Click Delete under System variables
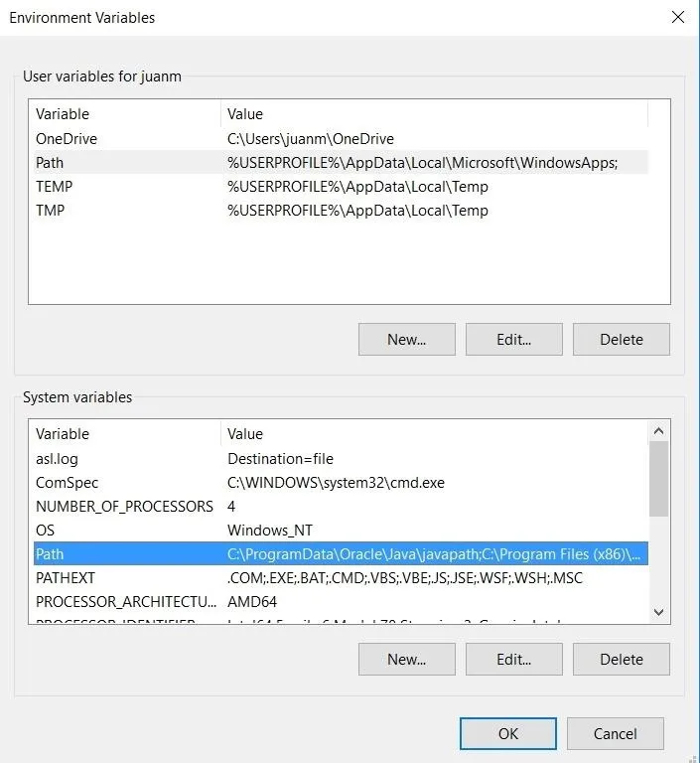This screenshot has width=700, height=763. (622, 660)
